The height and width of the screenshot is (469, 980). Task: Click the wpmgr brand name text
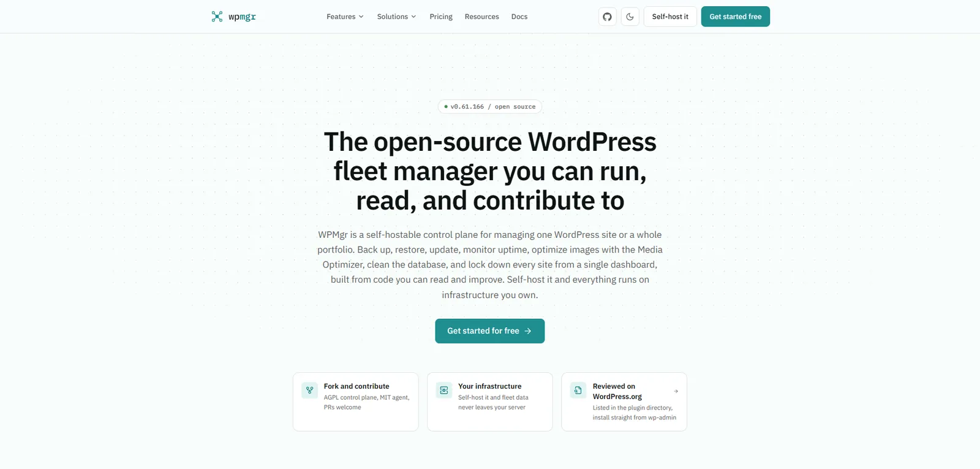242,17
